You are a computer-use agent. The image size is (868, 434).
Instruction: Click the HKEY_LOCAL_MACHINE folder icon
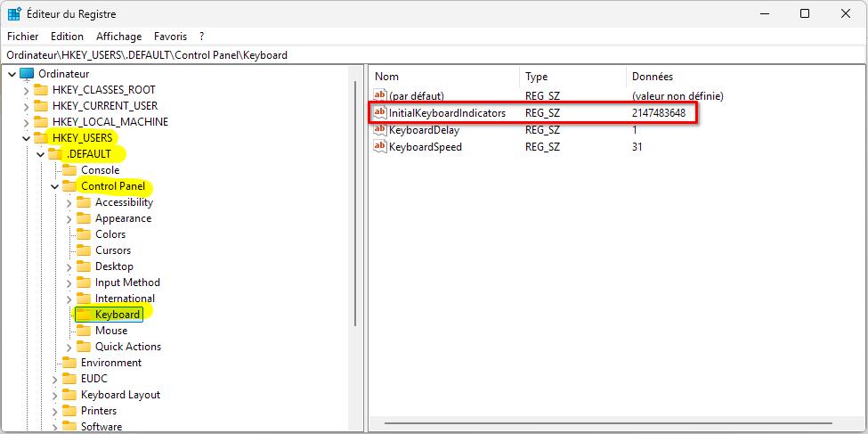tap(41, 122)
